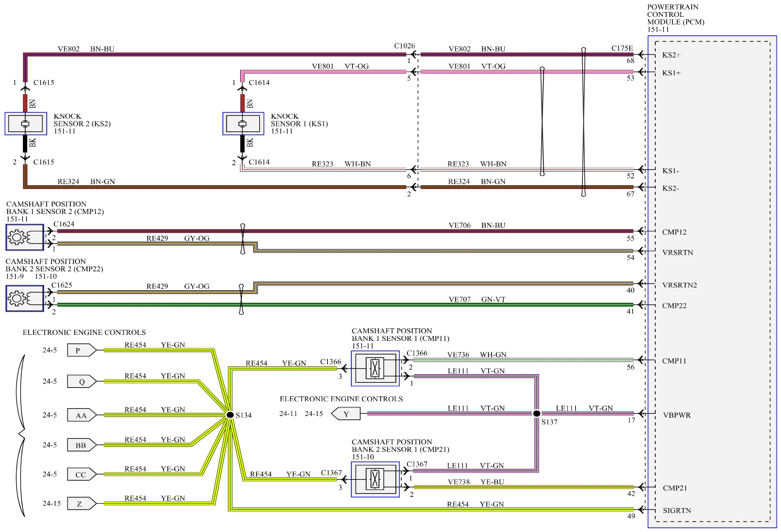Click the VRSRTN pin label
The width and height of the screenshot is (781, 532).
(x=678, y=253)
